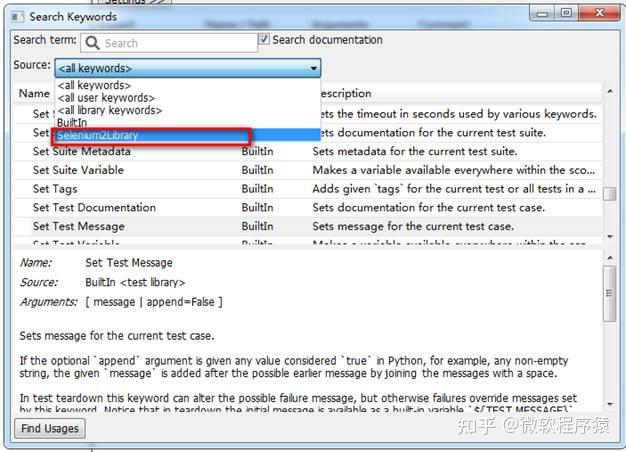Select Selenium2Library from the source list

(x=98, y=135)
